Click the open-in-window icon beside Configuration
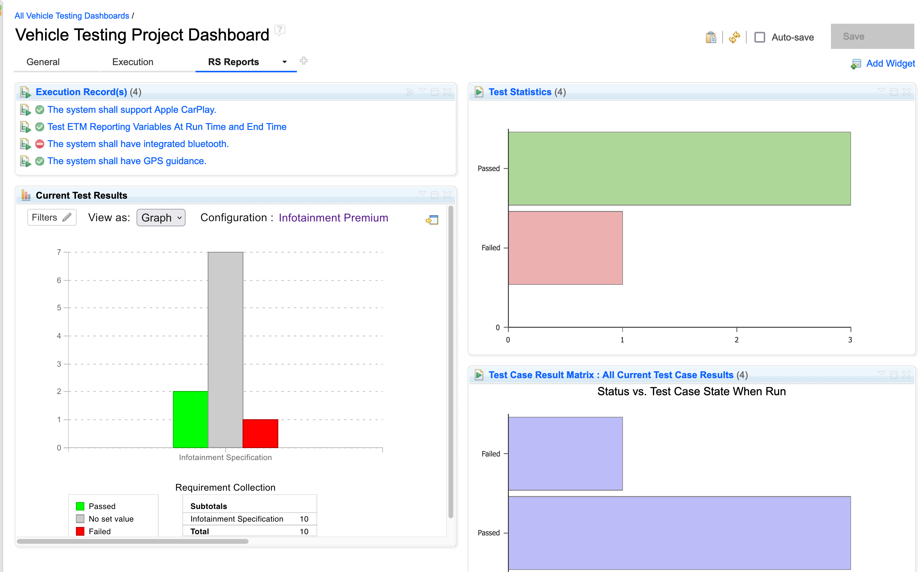This screenshot has width=924, height=572. pos(432,220)
